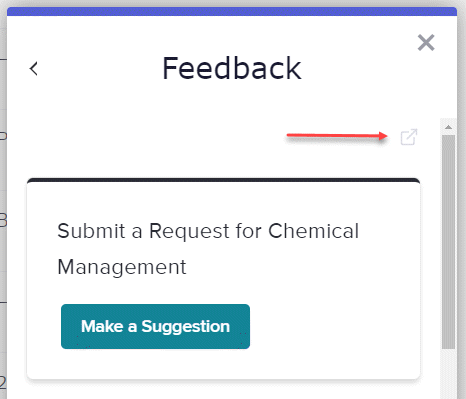Submit a suggestion via the teal button
The width and height of the screenshot is (466, 399).
[x=155, y=326]
